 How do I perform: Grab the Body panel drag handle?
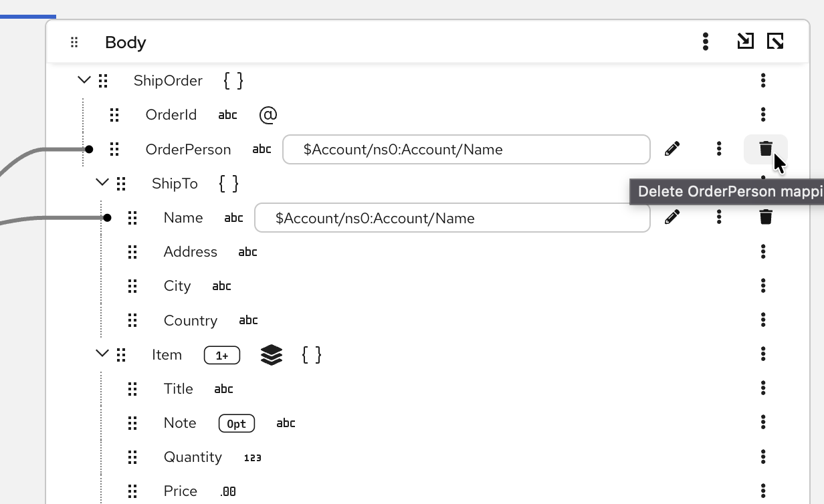[x=74, y=42]
